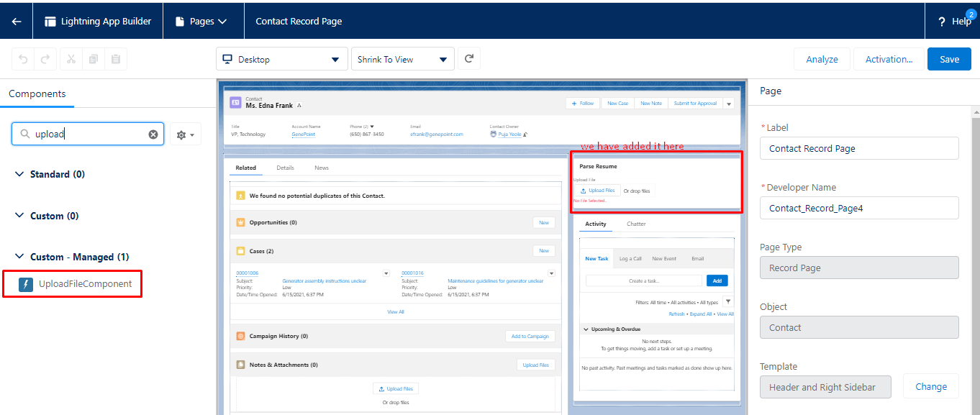The height and width of the screenshot is (415, 980).
Task: Click the component search field
Action: 88,134
